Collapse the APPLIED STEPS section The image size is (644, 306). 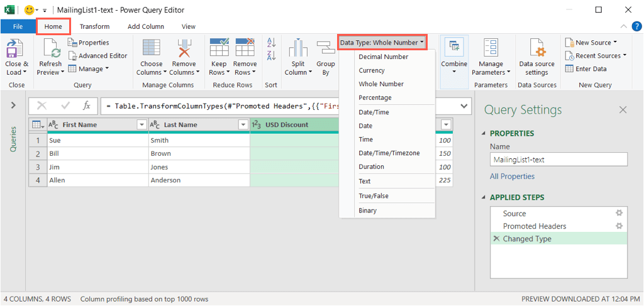[x=483, y=198]
